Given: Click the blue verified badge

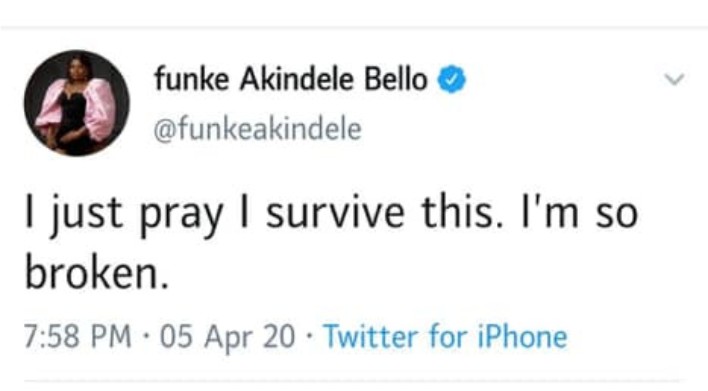Looking at the screenshot, I should point(451,79).
